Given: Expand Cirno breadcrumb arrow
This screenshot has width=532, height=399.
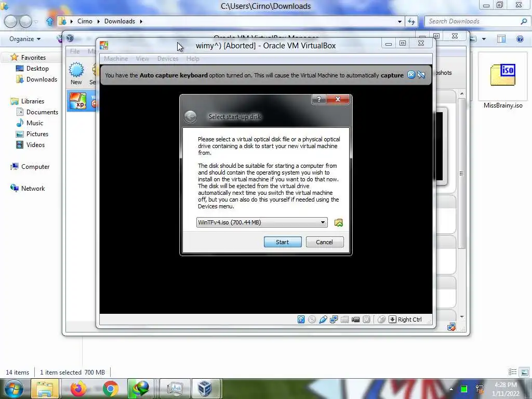Looking at the screenshot, I should click(x=98, y=21).
